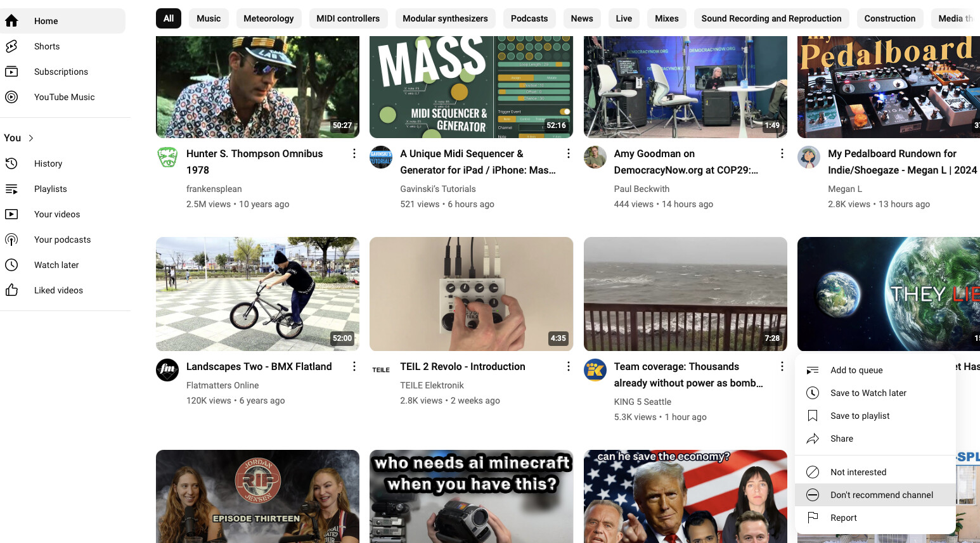Viewport: 980px width, 543px height.
Task: Open My Pedalboard Rundown video title
Action: (x=903, y=162)
